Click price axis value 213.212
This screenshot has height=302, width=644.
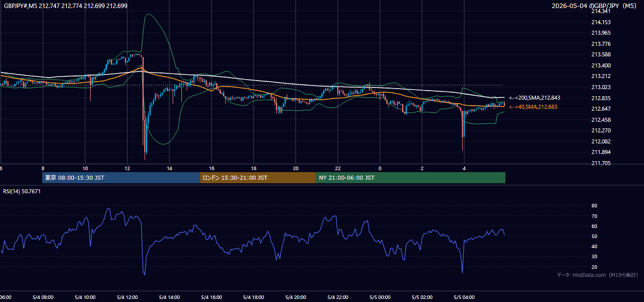click(x=601, y=76)
